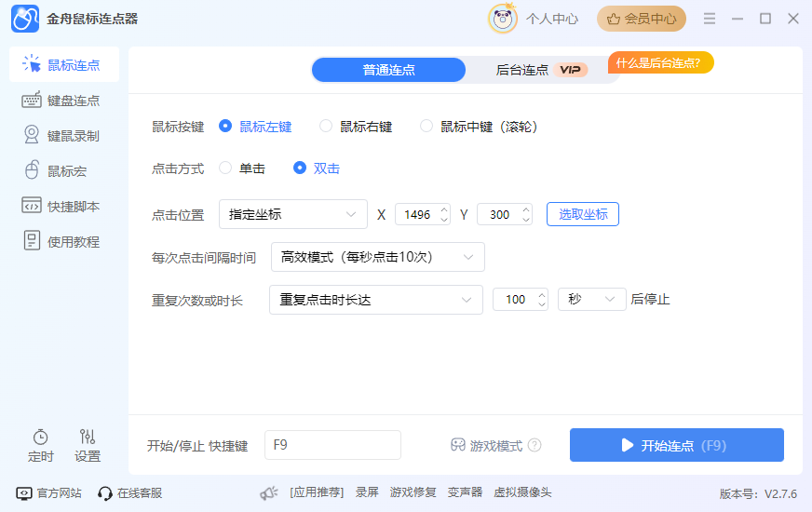The width and height of the screenshot is (812, 512).
Task: Click the [应用推荐] label
Action: (x=317, y=492)
